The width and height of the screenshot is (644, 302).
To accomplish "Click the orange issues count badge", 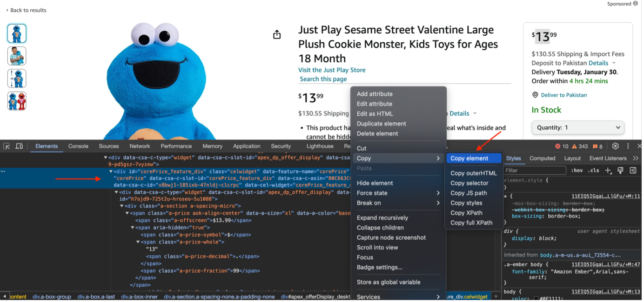I will [597, 146].
